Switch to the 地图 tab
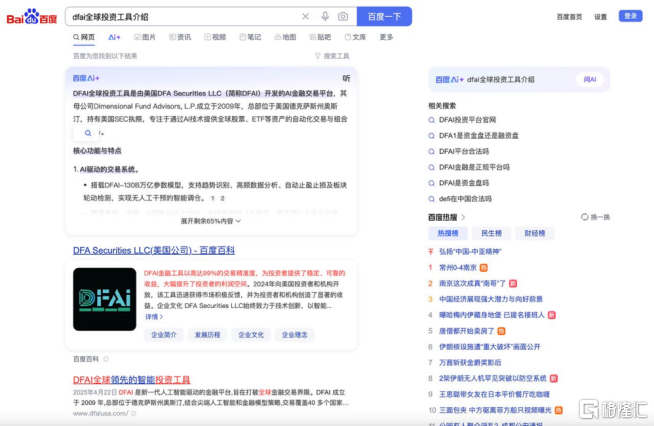Image resolution: width=654 pixels, height=426 pixels. click(285, 37)
